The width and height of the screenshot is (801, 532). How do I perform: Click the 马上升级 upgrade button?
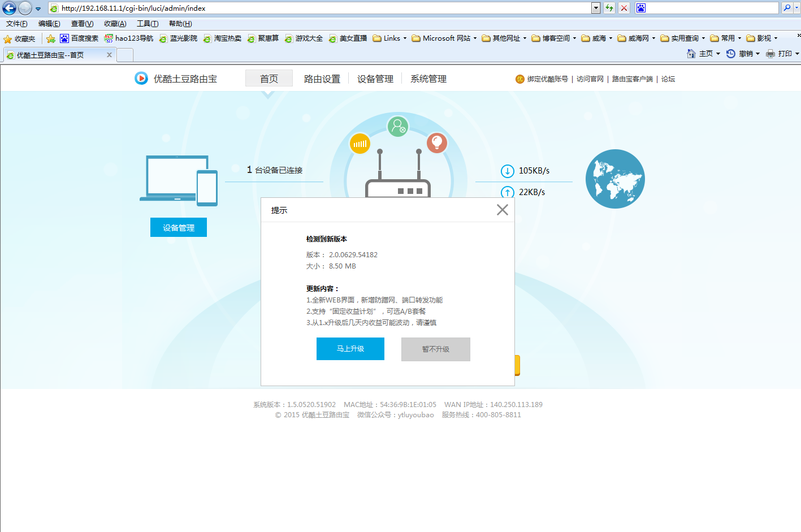click(x=350, y=349)
